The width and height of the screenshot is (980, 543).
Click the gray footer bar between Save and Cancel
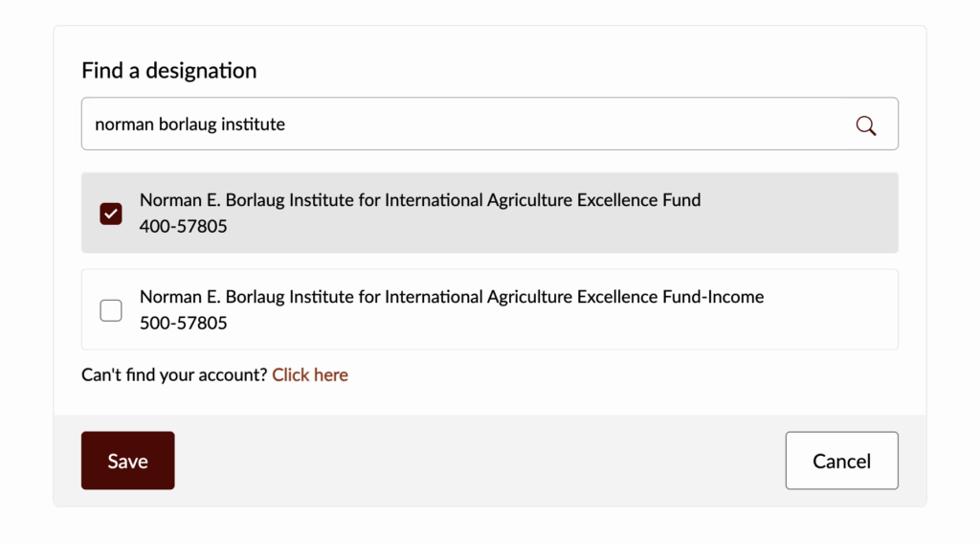click(x=479, y=461)
